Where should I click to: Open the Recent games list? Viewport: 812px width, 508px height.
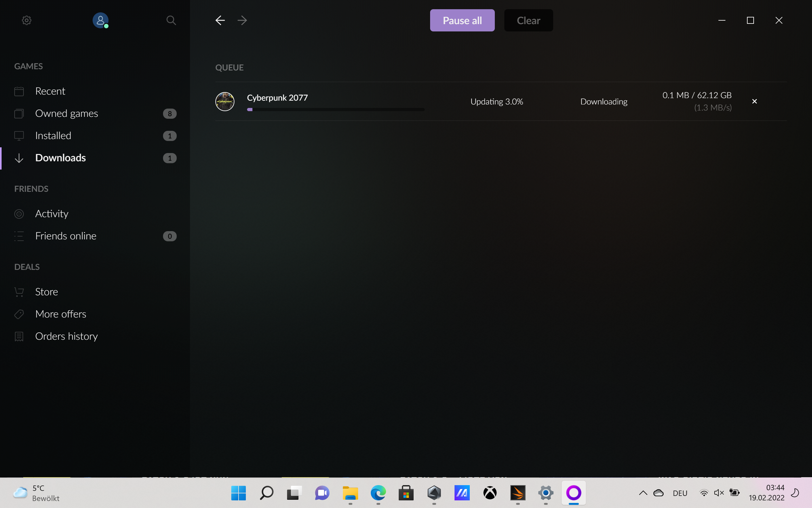pyautogui.click(x=95, y=91)
